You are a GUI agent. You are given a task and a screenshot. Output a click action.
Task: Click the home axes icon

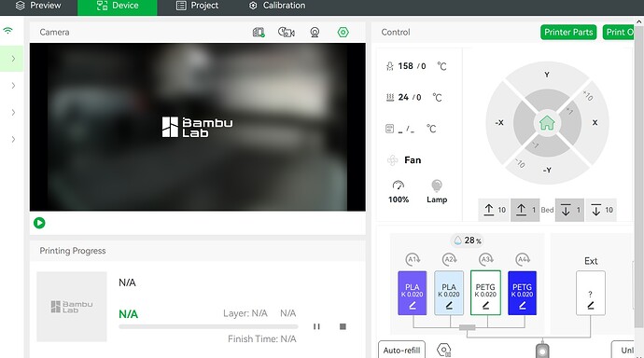(x=547, y=123)
